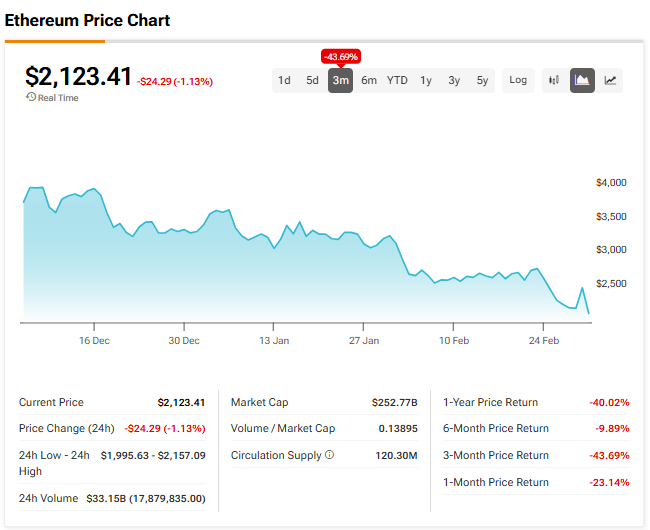Click the 1-Year Price Return -40.02%
The image size is (650, 530).
609,402
